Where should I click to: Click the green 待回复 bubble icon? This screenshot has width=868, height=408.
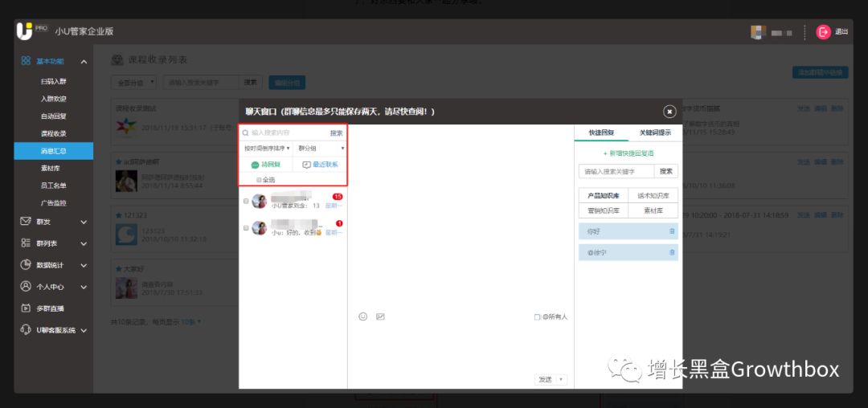(255, 165)
